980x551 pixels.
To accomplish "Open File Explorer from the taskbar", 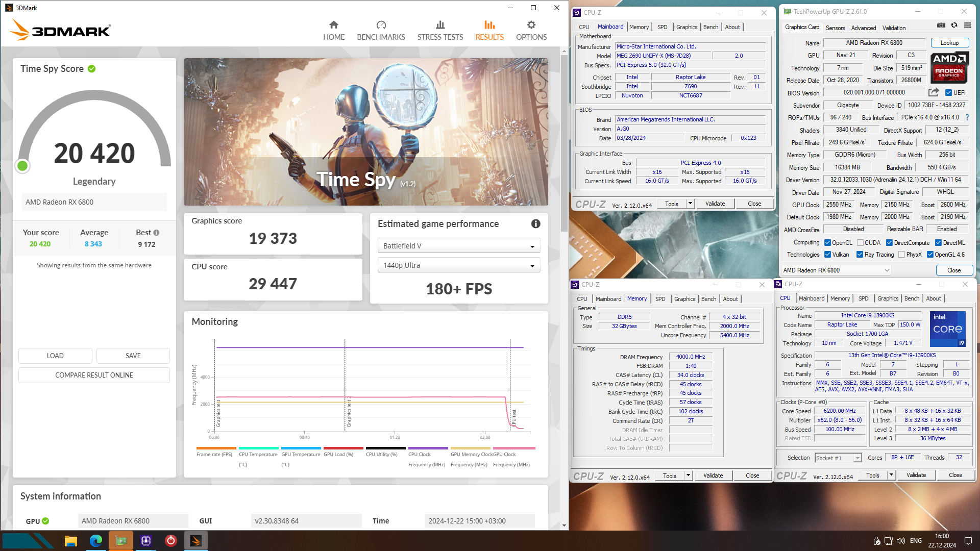I will pos(70,541).
